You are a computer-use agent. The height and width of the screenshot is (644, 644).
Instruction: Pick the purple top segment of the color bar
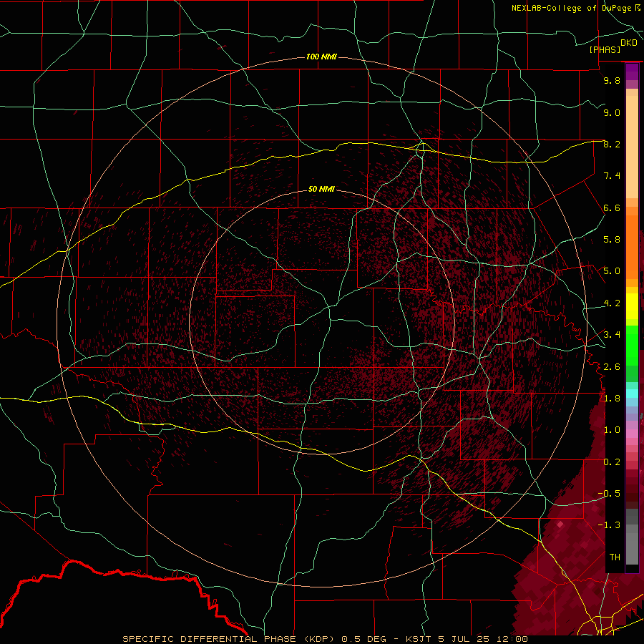(x=632, y=72)
